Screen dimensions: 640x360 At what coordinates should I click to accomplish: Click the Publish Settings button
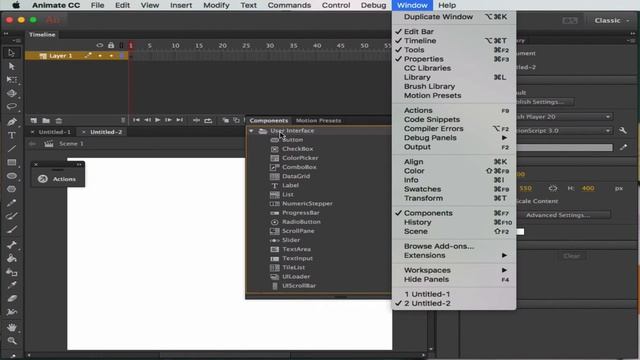545,102
